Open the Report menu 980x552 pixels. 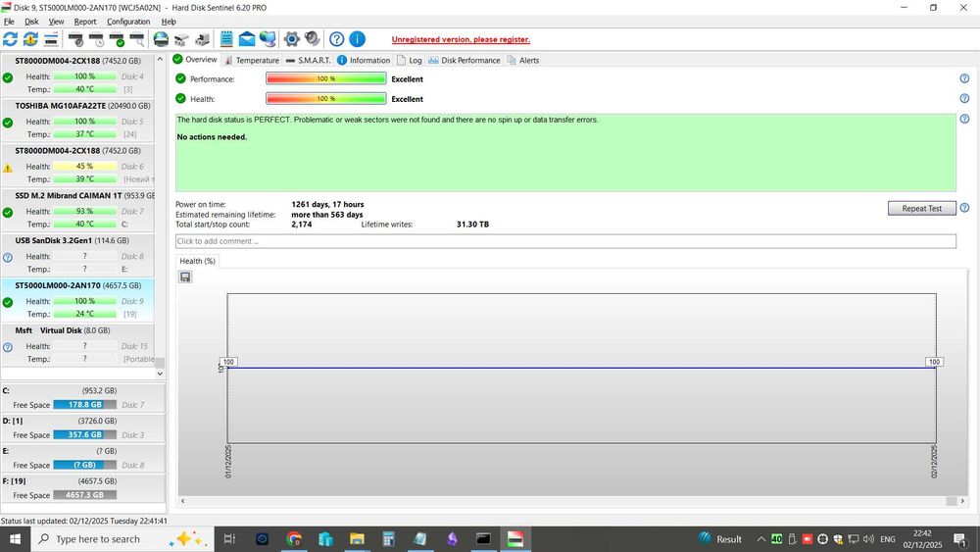85,22
